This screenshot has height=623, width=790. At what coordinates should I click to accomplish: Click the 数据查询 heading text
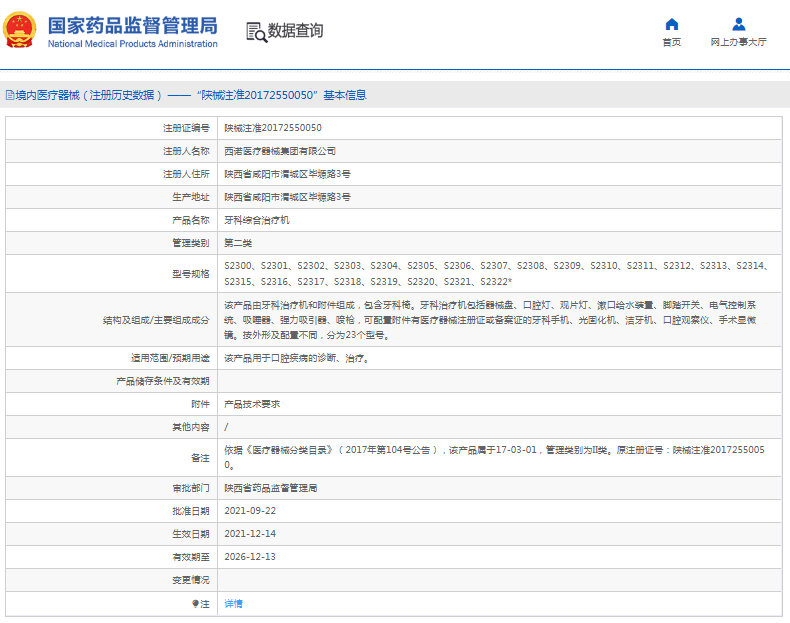point(295,31)
